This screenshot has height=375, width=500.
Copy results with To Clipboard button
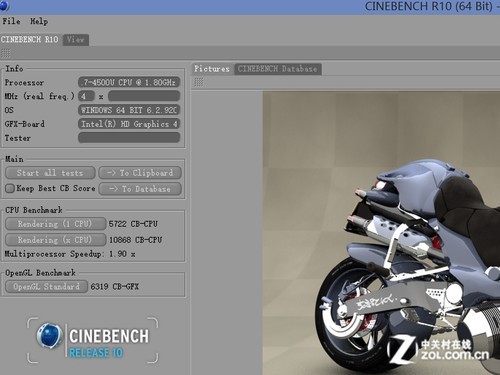[140, 173]
